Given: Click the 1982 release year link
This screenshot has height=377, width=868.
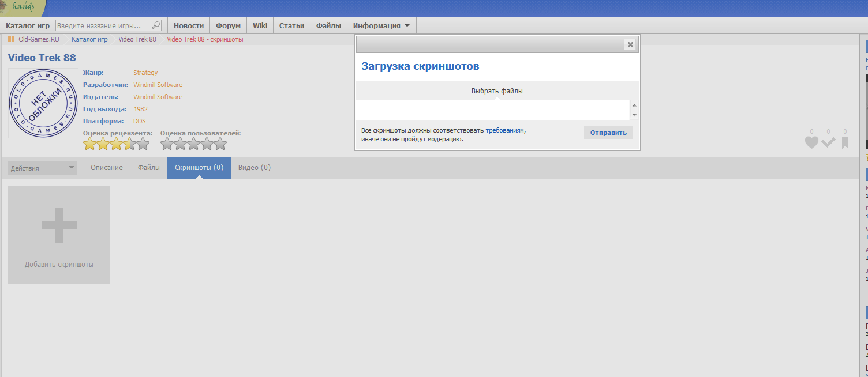Looking at the screenshot, I should 141,109.
